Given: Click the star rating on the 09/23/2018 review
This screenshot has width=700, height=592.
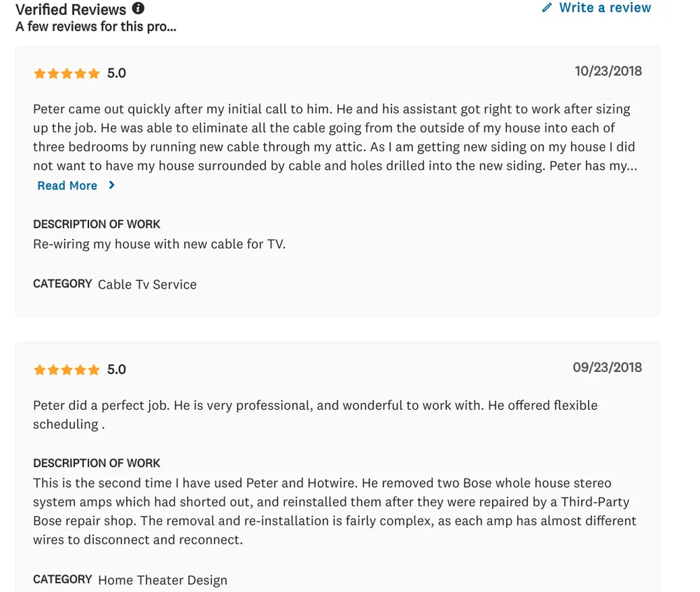Looking at the screenshot, I should coord(66,370).
